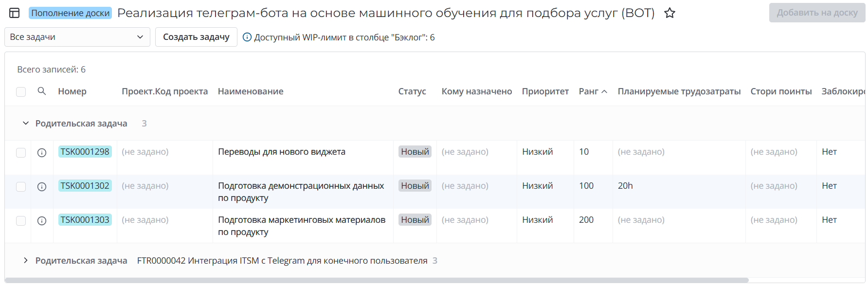Click the Создать задачу button
868x287 pixels.
[x=196, y=37]
